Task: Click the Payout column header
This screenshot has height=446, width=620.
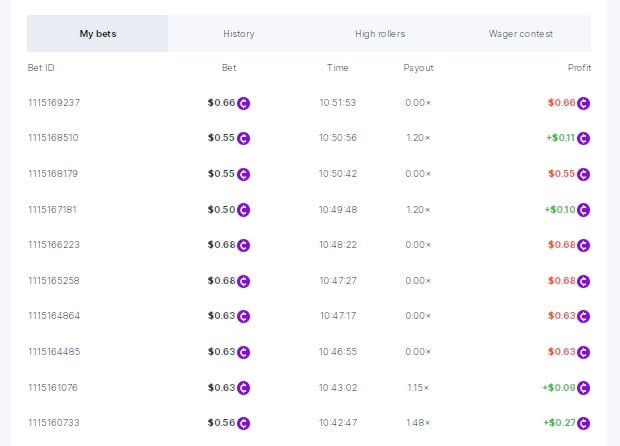Action: 418,68
